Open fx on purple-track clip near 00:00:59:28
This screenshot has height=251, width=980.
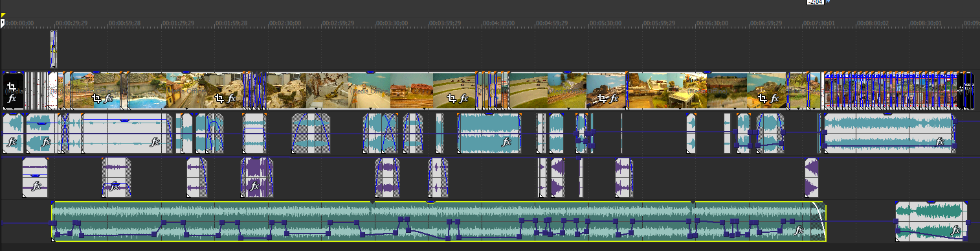pos(115,186)
